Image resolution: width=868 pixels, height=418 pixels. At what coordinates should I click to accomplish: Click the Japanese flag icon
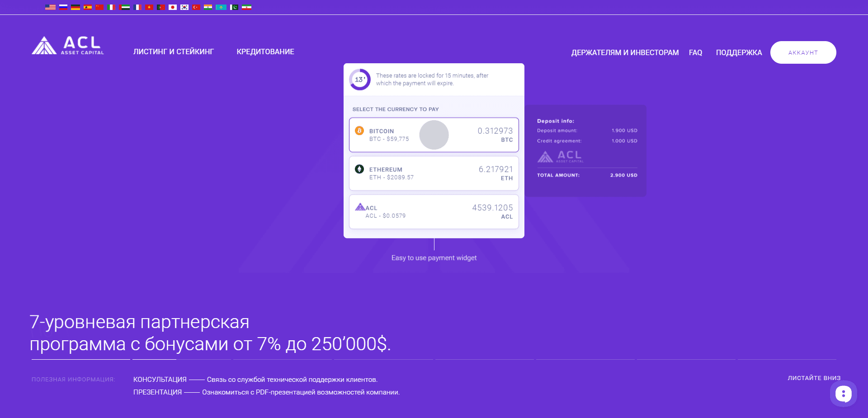(172, 7)
